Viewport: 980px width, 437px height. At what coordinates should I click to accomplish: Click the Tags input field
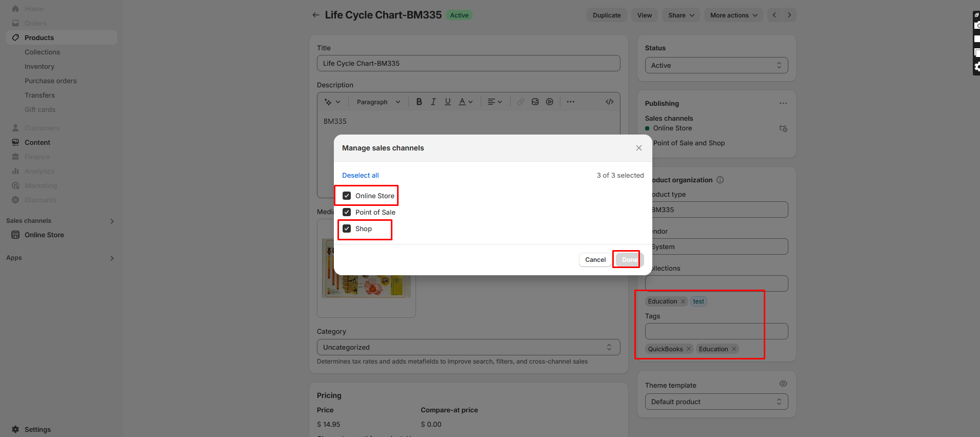[x=717, y=331]
